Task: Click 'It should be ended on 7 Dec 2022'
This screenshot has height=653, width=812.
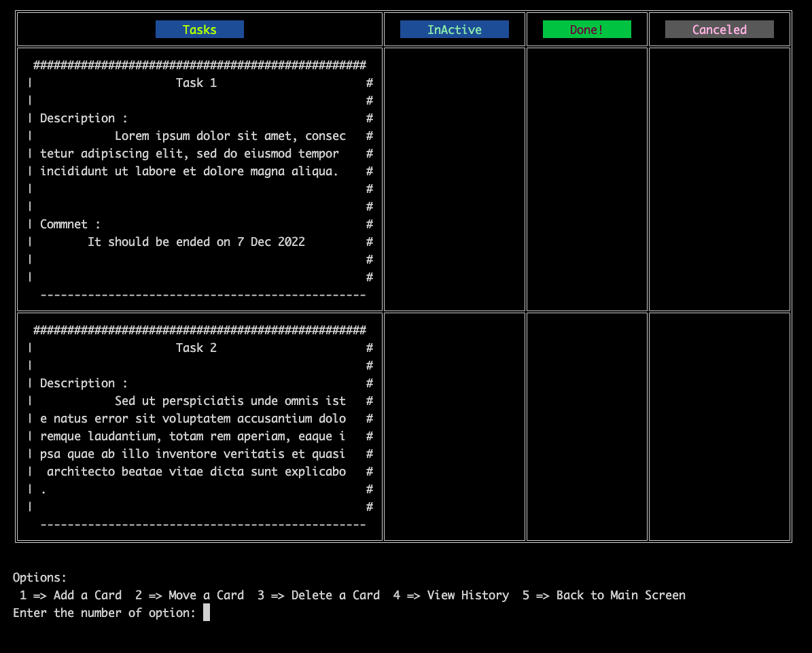Action: 196,242
